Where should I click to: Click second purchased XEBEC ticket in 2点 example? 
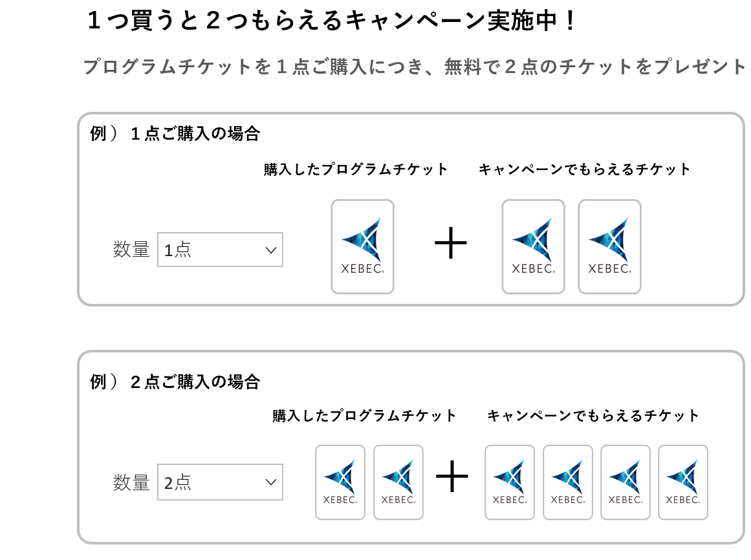click(398, 482)
